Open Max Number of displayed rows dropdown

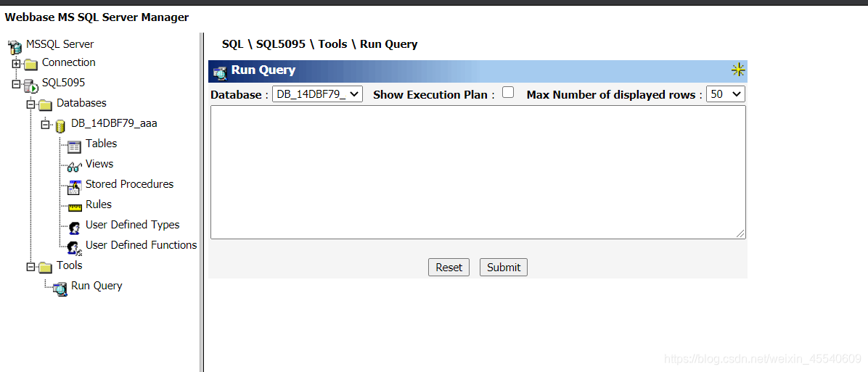726,94
